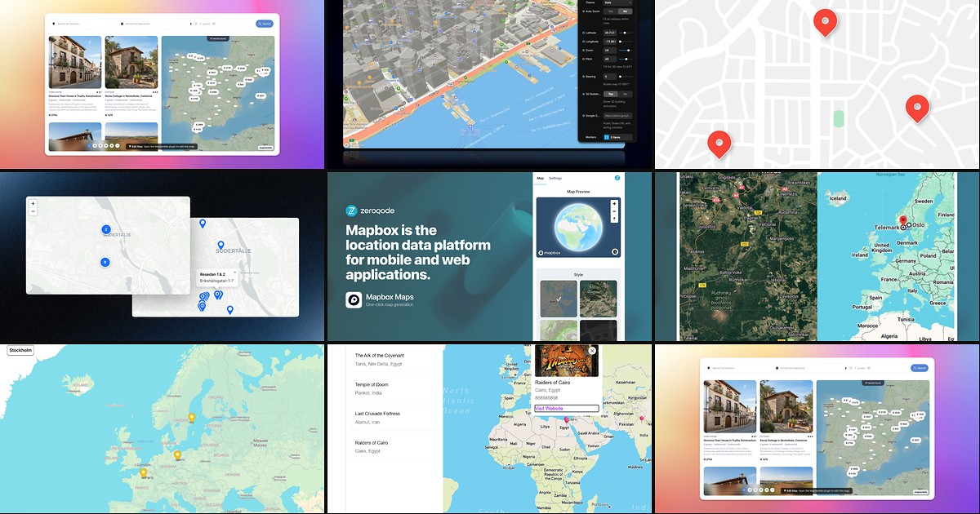Viewport: 980px width, 514px height.
Task: Close the Raiders of Cairo map popup
Action: [x=593, y=350]
